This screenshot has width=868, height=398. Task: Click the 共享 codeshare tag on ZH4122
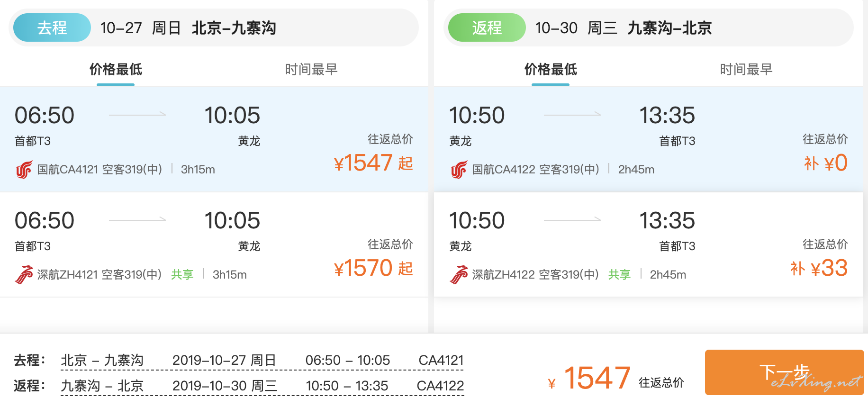click(620, 275)
